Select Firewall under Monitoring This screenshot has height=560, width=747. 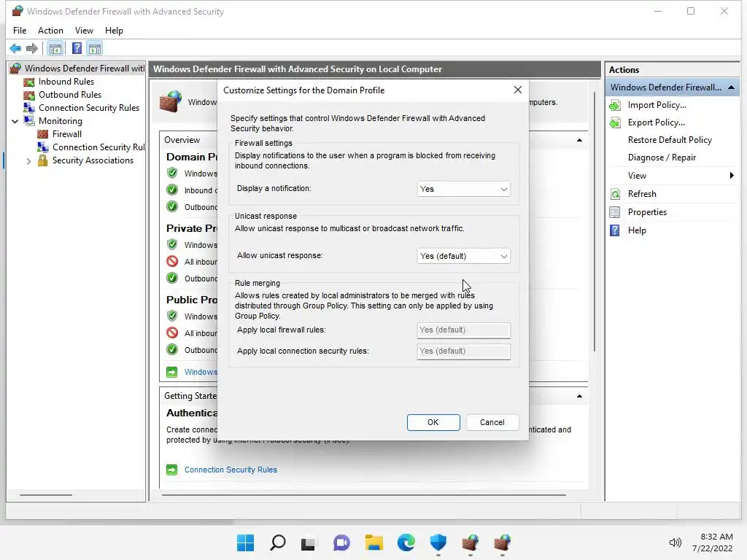point(67,134)
